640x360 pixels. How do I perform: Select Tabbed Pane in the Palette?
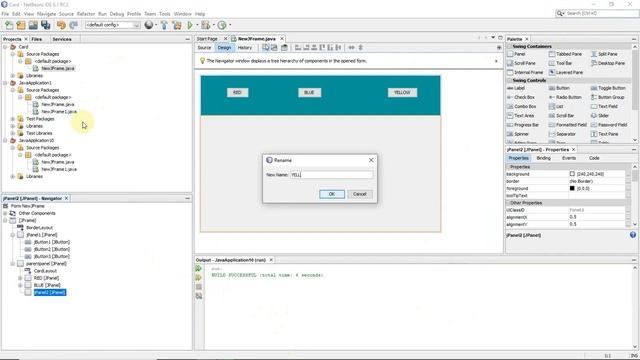565,54
